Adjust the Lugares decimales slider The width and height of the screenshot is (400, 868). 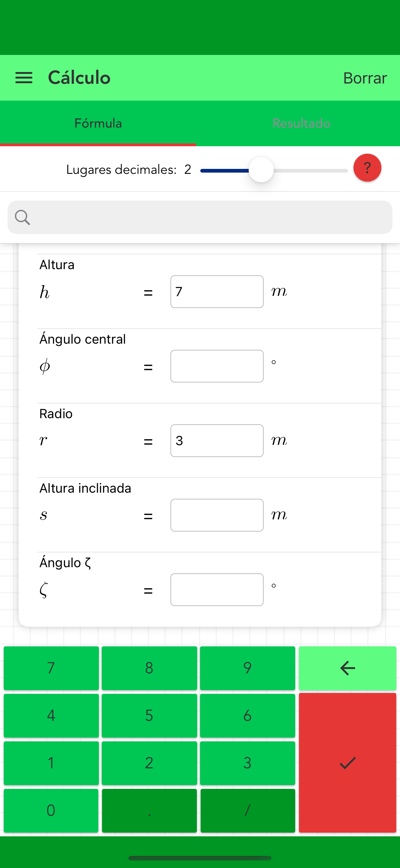(x=261, y=170)
